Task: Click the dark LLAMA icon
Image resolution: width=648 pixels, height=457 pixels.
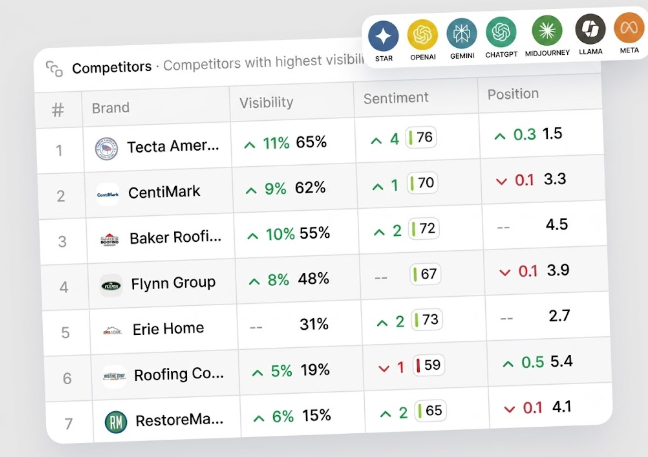Action: [590, 29]
